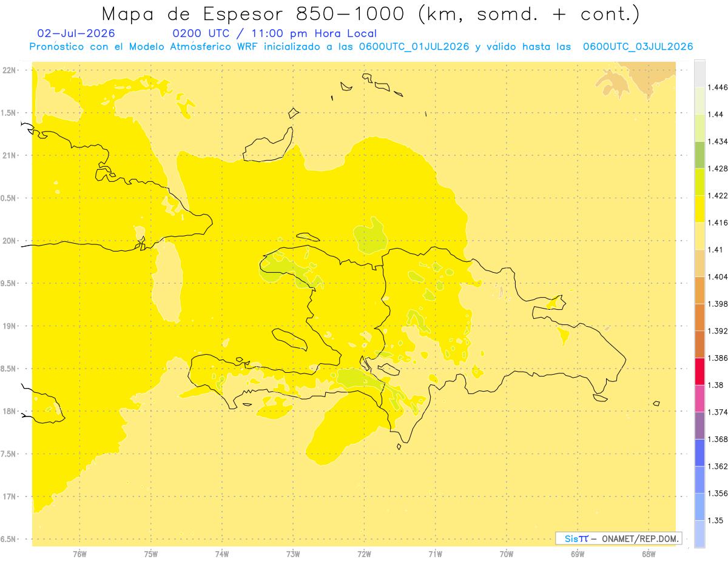Click the longitude label '70W'

tap(507, 553)
